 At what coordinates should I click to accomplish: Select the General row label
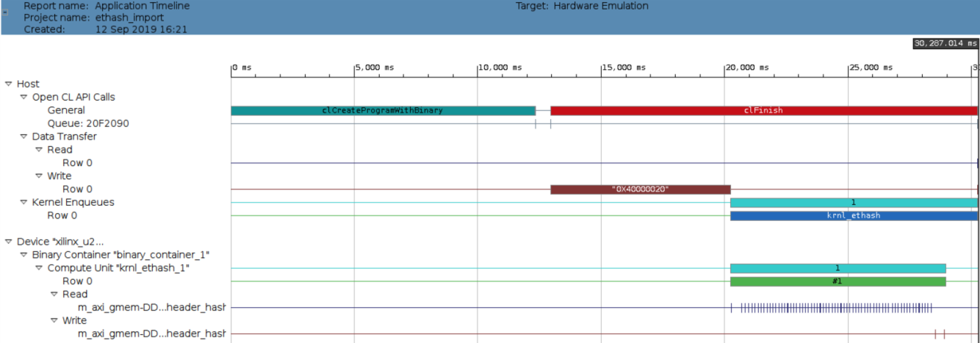pyautogui.click(x=66, y=111)
